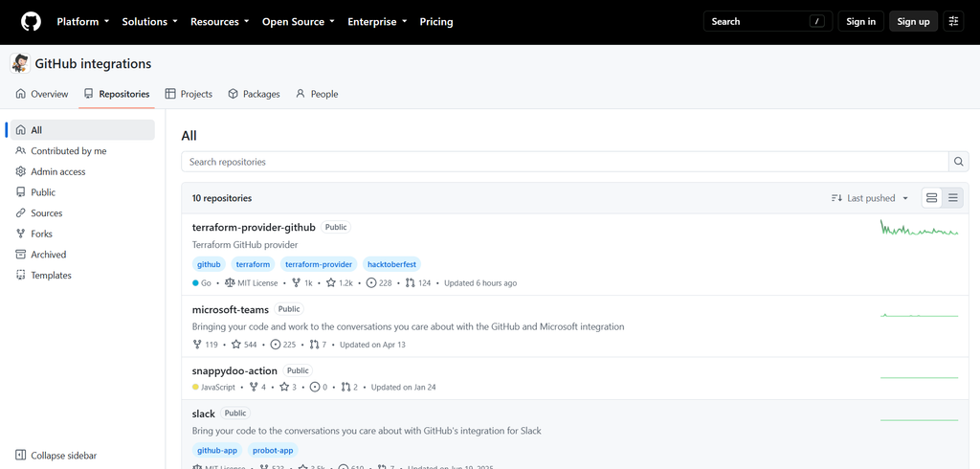Viewport: 980px width, 469px height.
Task: Open the slack repository
Action: (204, 413)
